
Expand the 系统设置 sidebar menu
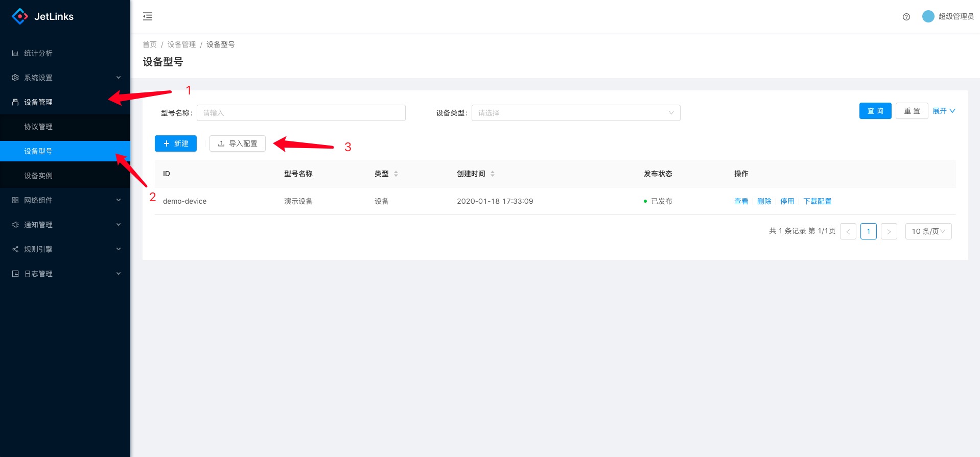pyautogui.click(x=65, y=78)
